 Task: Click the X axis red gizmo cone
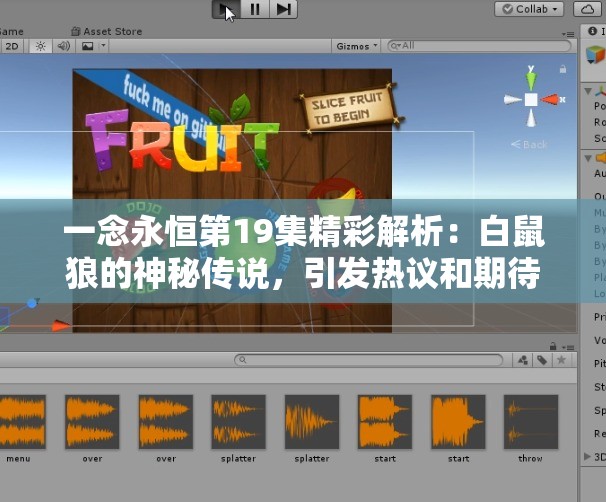click(x=550, y=100)
